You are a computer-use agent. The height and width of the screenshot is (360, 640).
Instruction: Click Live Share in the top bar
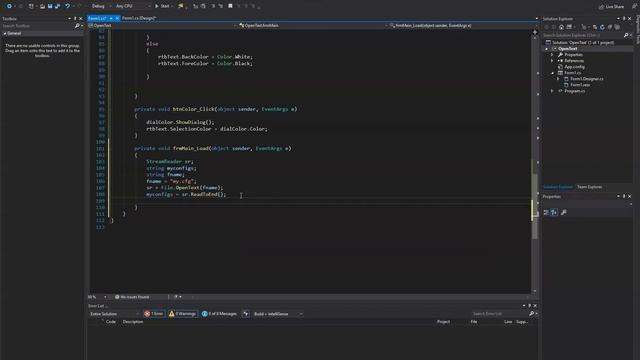pyautogui.click(x=611, y=7)
